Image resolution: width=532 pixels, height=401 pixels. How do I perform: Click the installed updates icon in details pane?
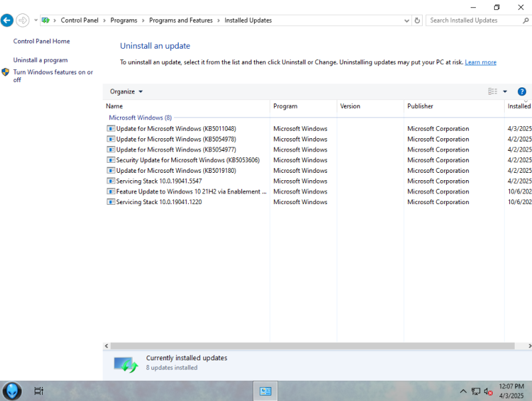point(126,365)
